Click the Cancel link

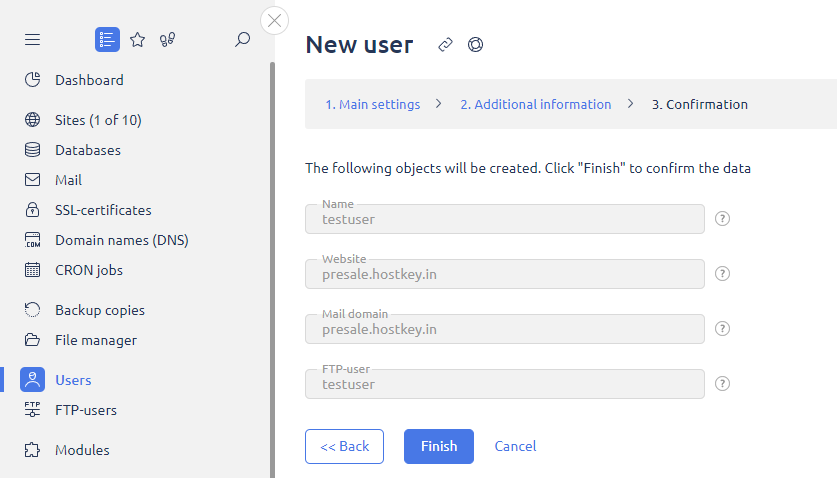[515, 446]
